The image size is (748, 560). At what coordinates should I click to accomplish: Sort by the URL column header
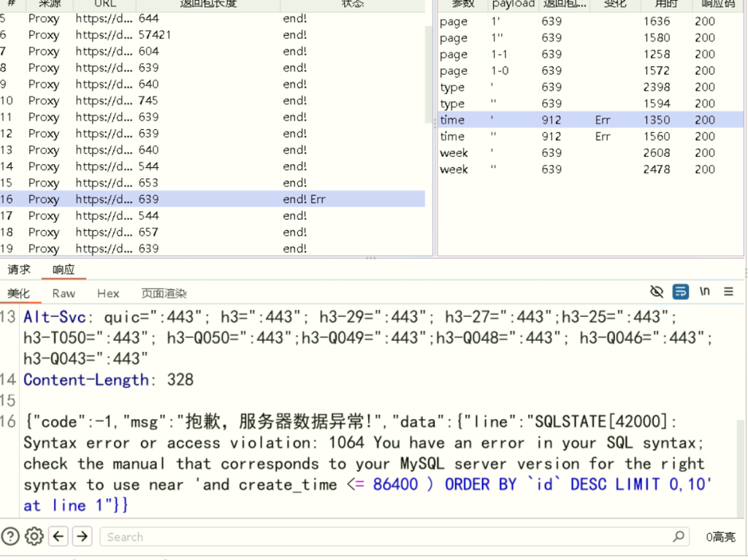click(105, 4)
